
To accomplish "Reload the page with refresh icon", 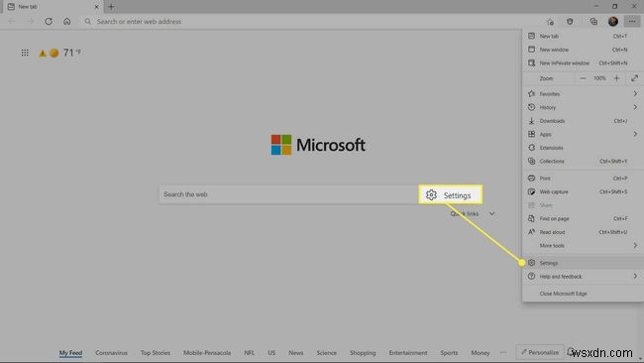I will [49, 22].
